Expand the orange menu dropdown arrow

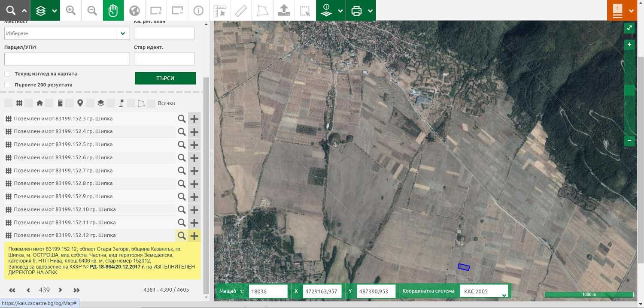[x=632, y=11]
